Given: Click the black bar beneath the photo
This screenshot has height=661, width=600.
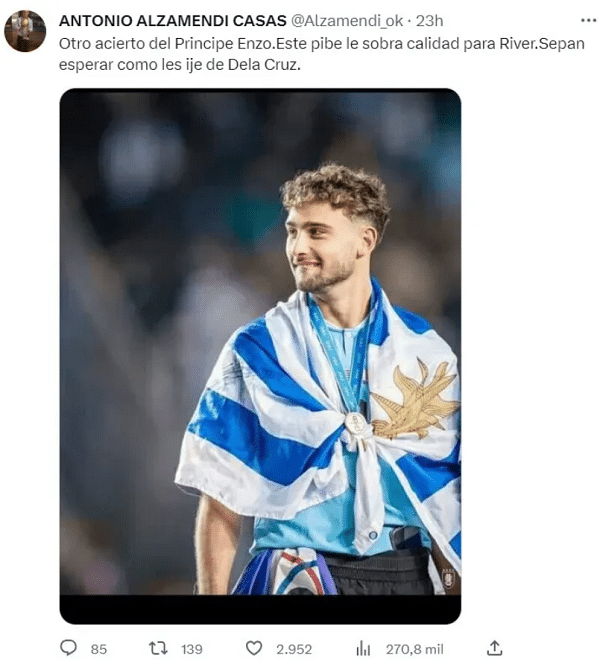Looking at the screenshot, I should tap(260, 609).
